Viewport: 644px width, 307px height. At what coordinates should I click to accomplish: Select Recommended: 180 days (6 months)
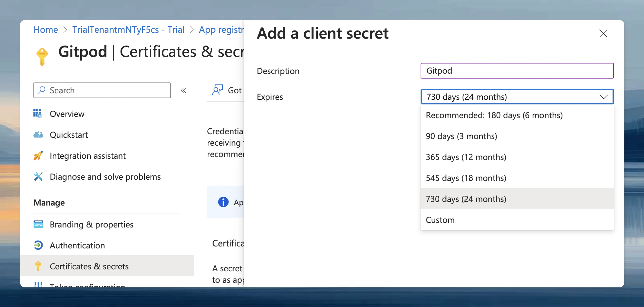click(x=517, y=115)
